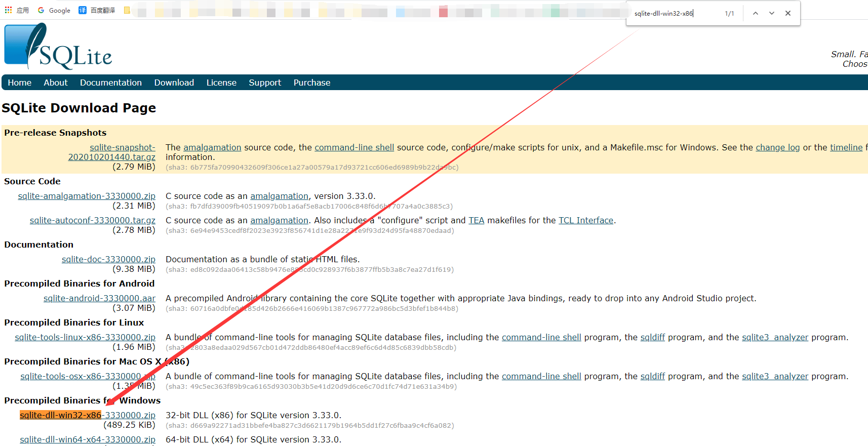
Task: Click the '(489.25 KiB)' size text
Action: pos(129,425)
